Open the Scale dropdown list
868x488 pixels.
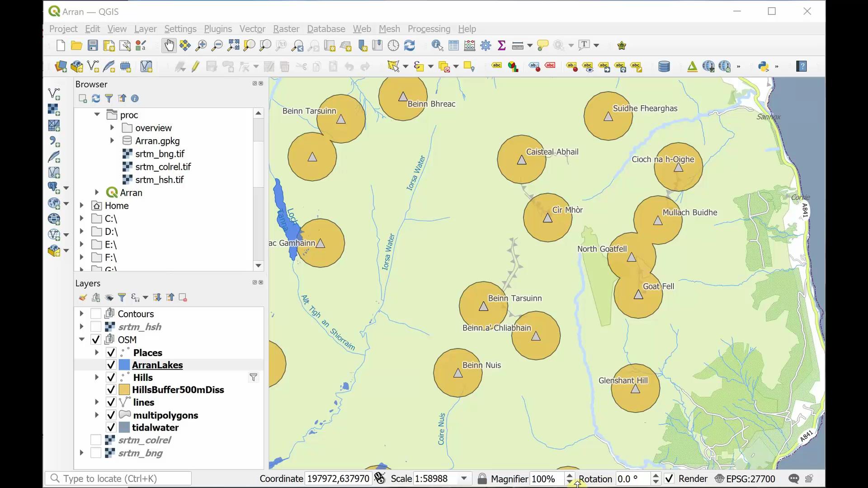[464, 479]
